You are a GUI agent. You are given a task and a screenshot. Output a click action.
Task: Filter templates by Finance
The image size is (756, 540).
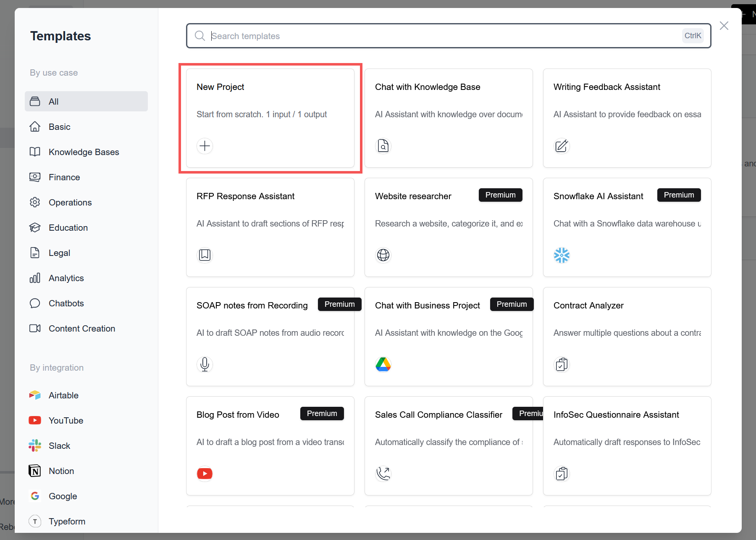tap(86, 177)
